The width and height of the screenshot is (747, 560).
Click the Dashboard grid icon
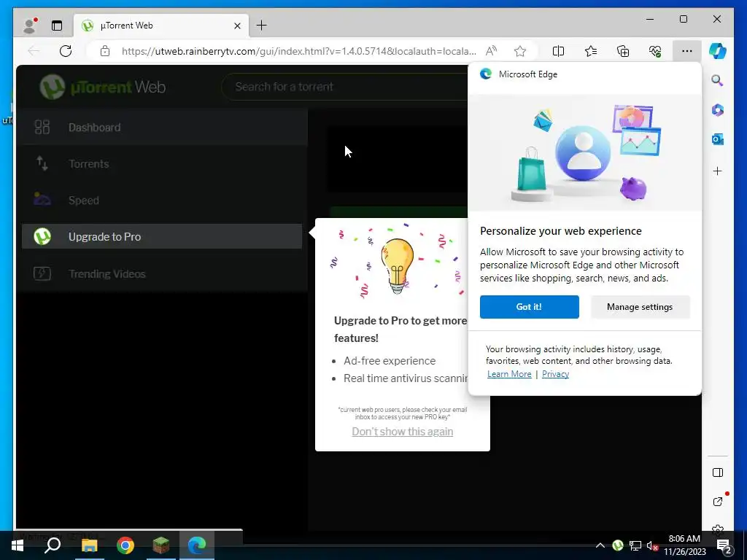42,127
